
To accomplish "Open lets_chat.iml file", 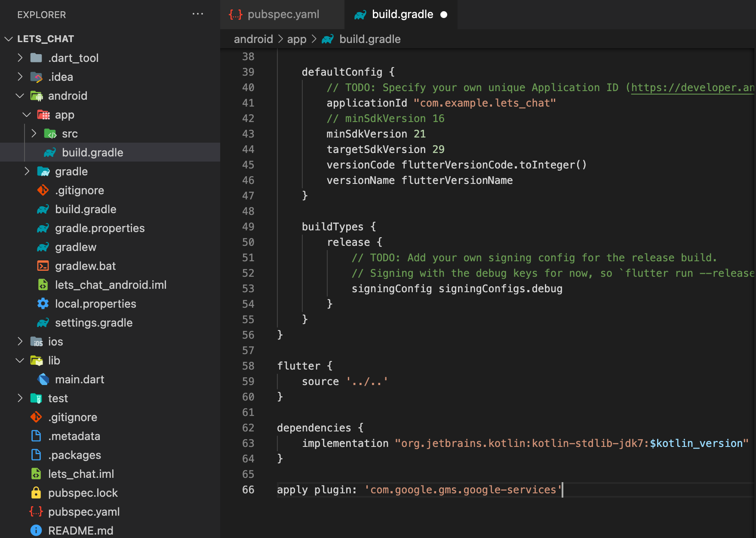I will (110, 474).
